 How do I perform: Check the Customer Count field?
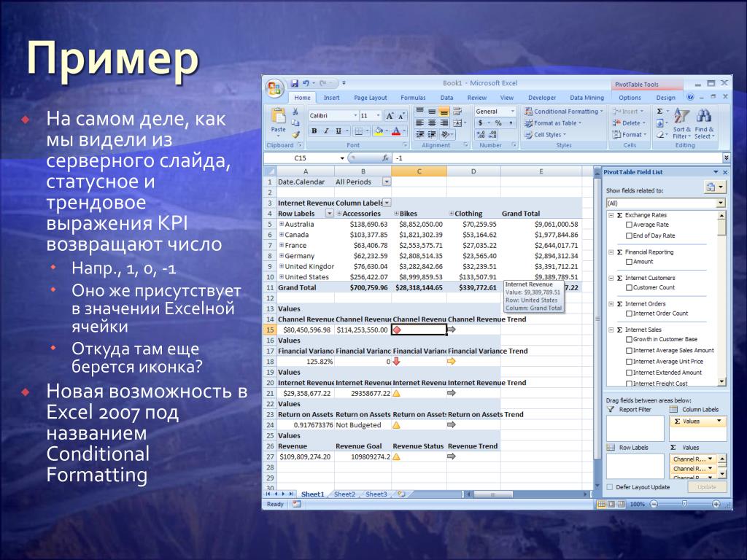point(629,287)
